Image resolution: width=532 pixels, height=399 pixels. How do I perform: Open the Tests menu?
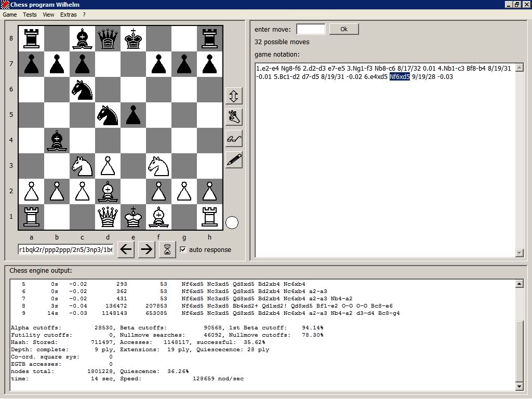[x=30, y=15]
